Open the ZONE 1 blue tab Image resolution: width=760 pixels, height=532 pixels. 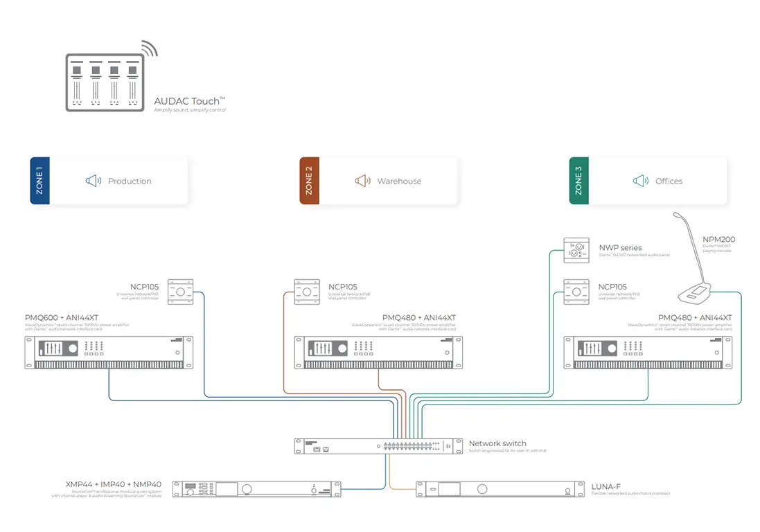pos(39,181)
